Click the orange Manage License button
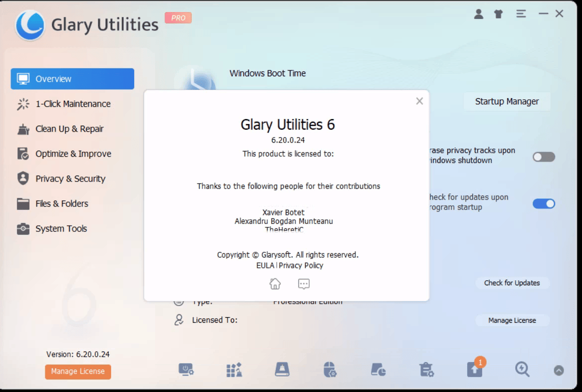 click(78, 372)
